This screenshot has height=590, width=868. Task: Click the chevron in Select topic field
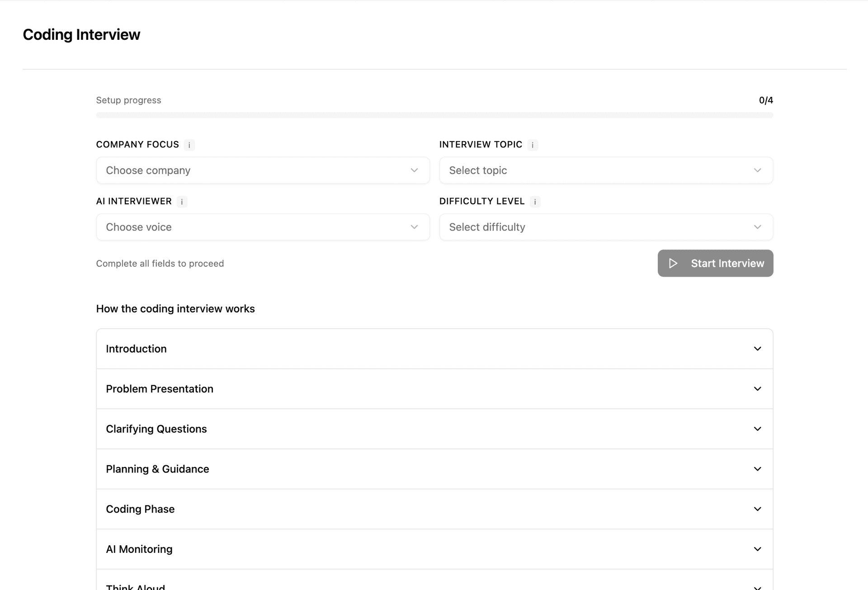757,170
